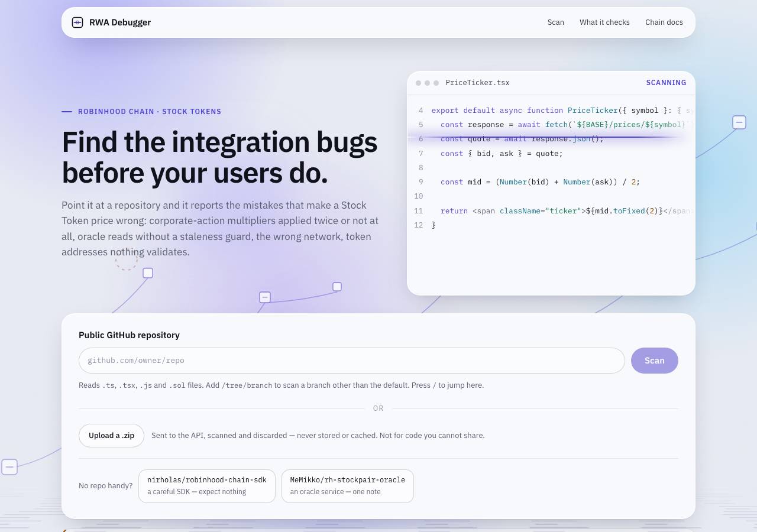Click code line "const { bid, ask } = quote;"

pos(502,154)
